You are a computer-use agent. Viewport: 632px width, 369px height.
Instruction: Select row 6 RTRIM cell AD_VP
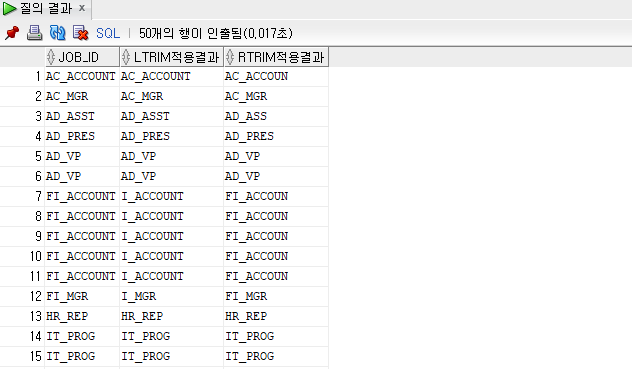click(x=276, y=176)
